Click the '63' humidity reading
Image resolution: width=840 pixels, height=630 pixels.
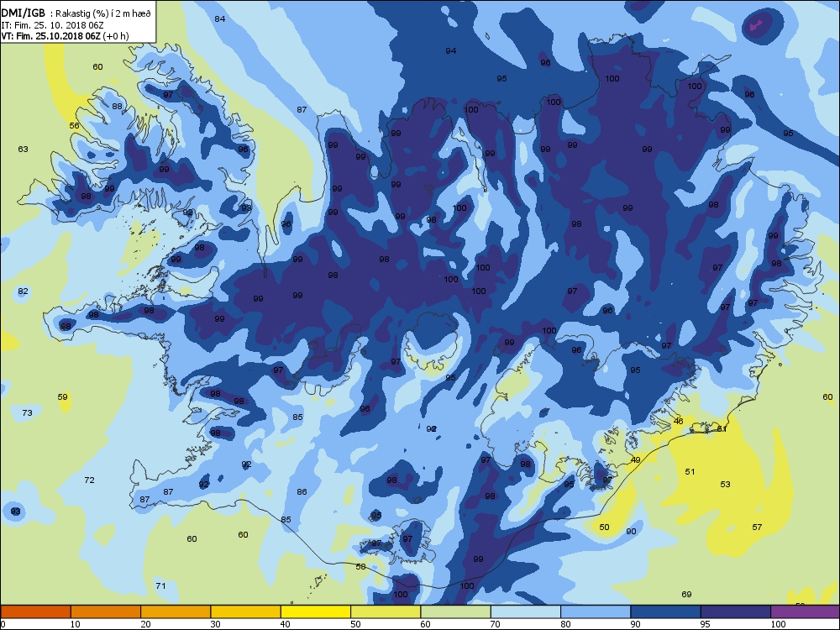[23, 149]
